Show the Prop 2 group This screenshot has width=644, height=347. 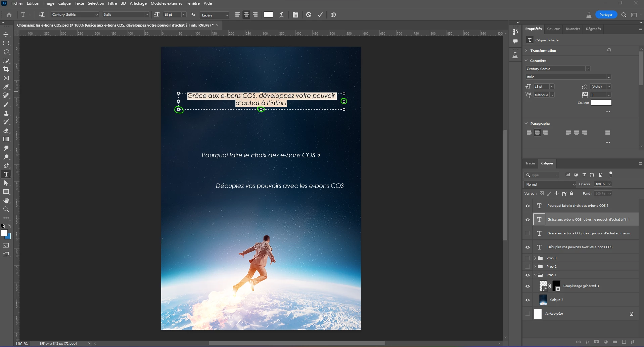(527, 267)
